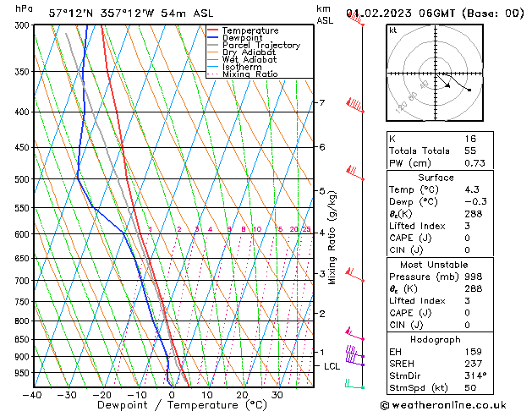Click the purple wind barb near 900 hPa
Image resolution: width=532 pixels, height=411 pixels.
pos(355,351)
